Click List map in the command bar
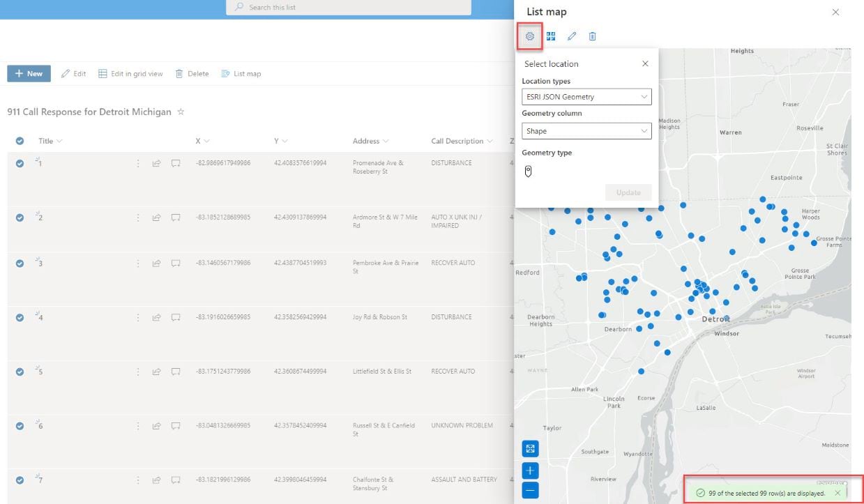The height and width of the screenshot is (504, 864). [241, 74]
